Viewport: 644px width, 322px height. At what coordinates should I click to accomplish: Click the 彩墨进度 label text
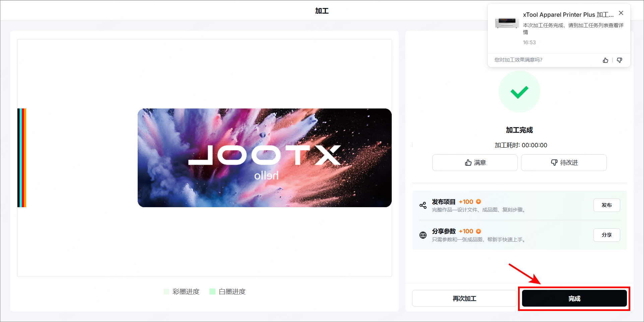(186, 292)
